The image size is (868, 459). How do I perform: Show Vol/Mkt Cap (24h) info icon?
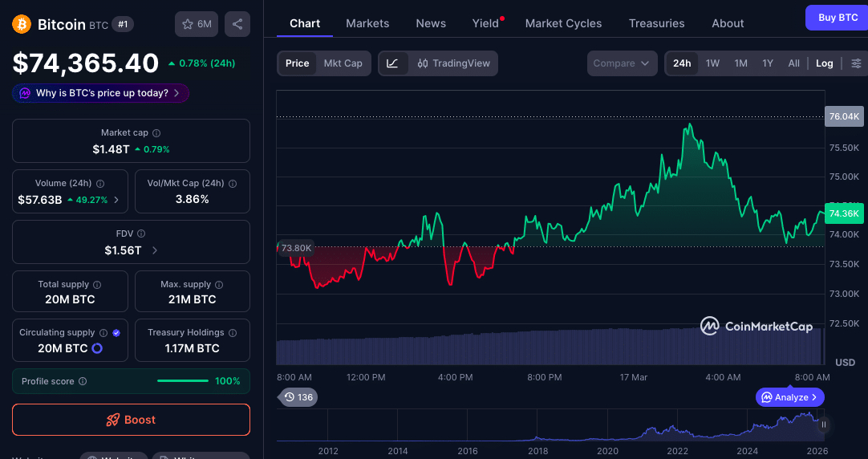[x=233, y=183]
